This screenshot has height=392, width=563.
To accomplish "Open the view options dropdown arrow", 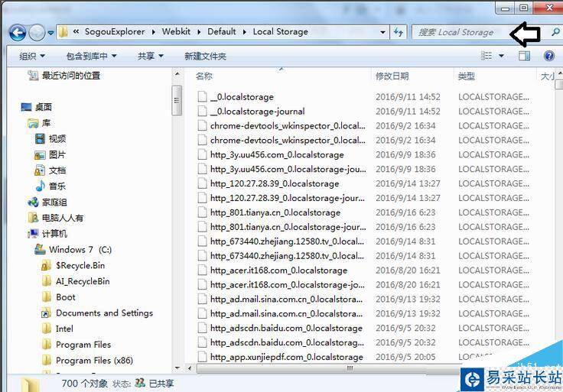I will (x=501, y=56).
